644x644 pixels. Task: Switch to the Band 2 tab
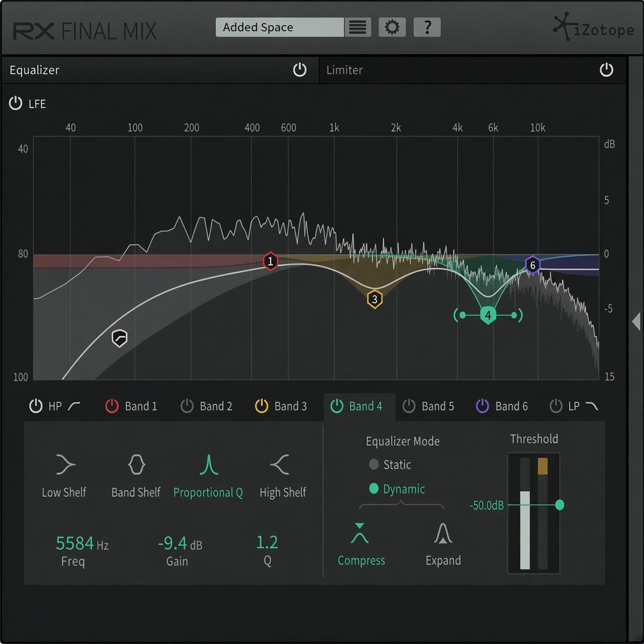click(216, 406)
